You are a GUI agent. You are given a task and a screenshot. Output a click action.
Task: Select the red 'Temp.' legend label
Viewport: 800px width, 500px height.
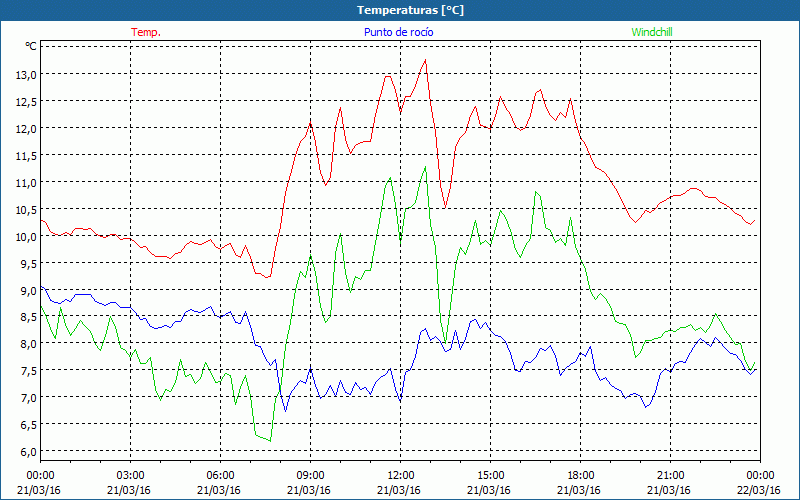click(x=146, y=32)
